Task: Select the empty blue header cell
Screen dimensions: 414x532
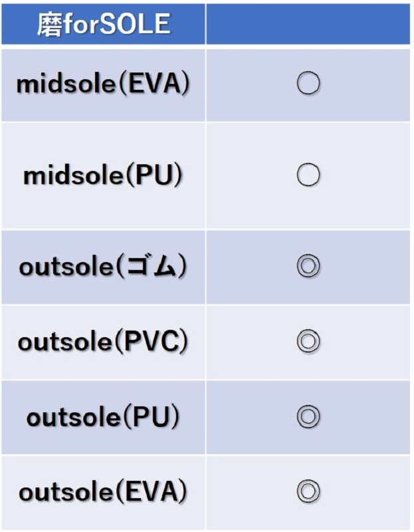Action: click(308, 24)
